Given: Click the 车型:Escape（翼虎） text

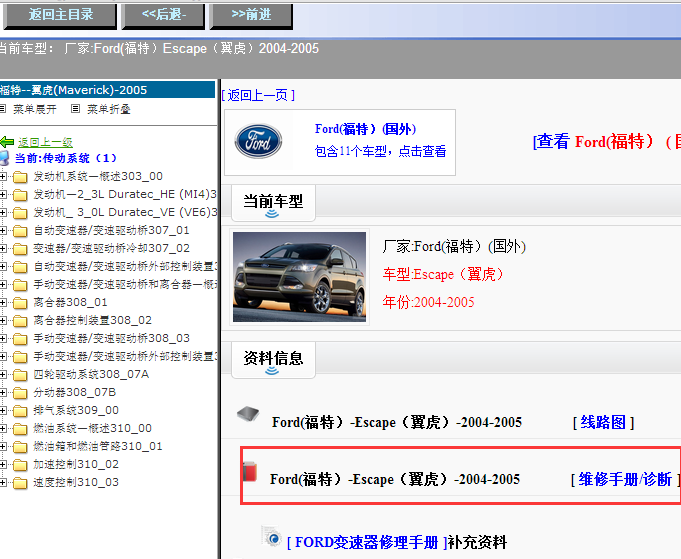Looking at the screenshot, I should pos(443,275).
